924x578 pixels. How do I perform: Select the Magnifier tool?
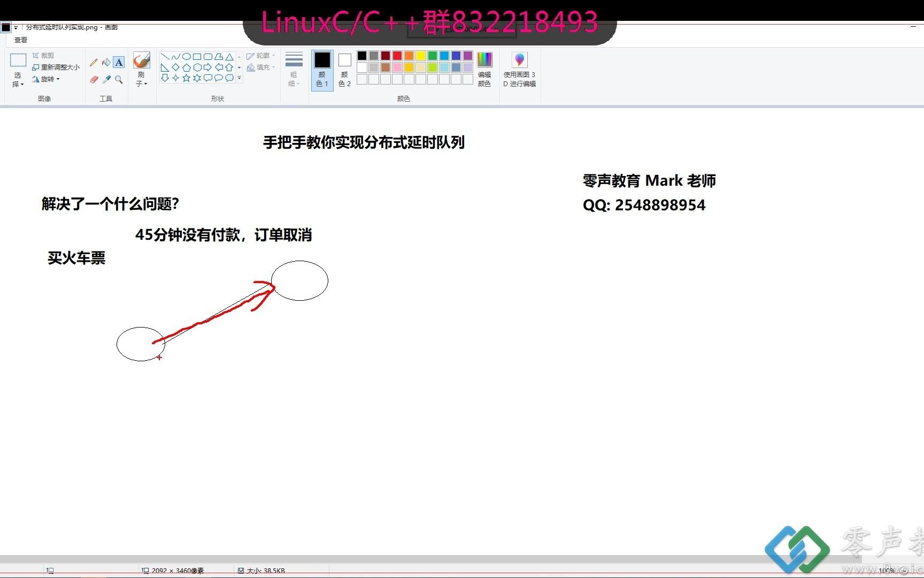click(119, 79)
